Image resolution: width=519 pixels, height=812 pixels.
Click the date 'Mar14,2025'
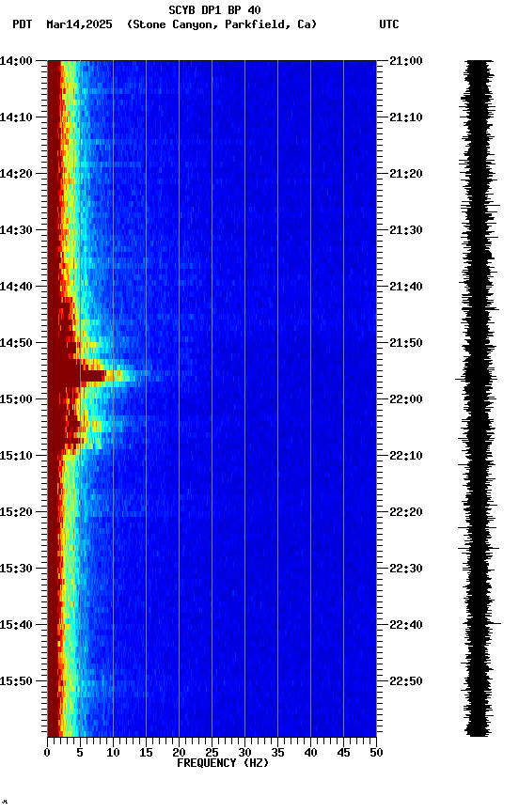point(79,24)
